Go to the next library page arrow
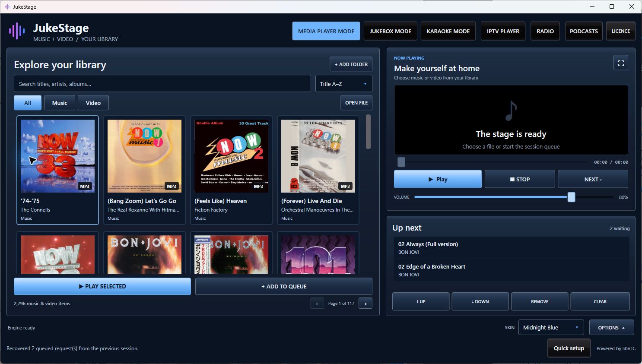 point(365,304)
